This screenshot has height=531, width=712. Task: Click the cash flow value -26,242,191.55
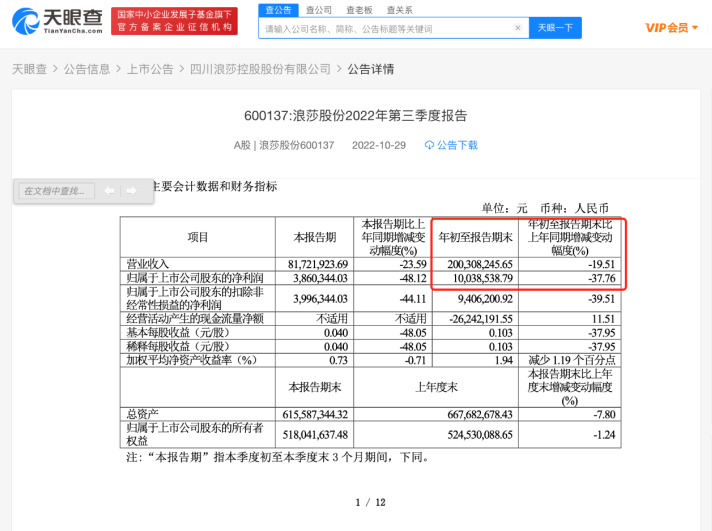click(x=481, y=319)
